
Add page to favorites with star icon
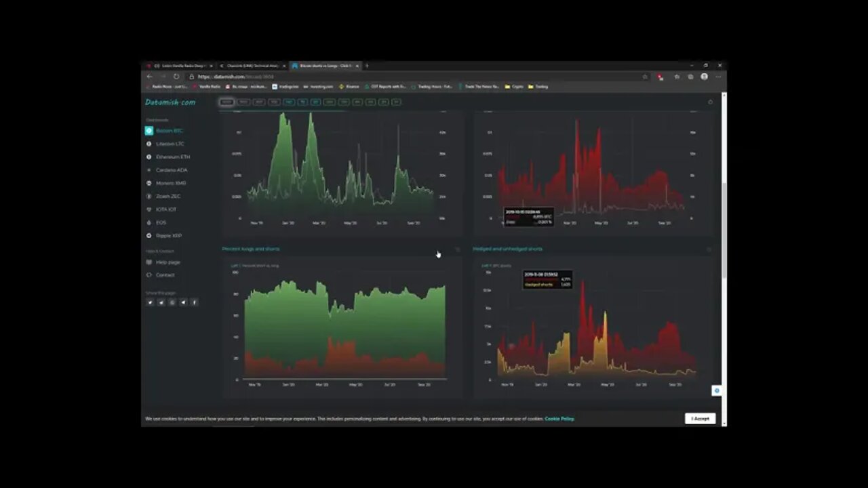pyautogui.click(x=645, y=77)
